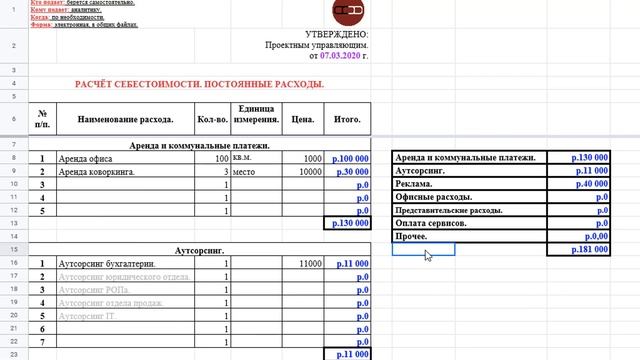
Task: Click section heading 'Аутсорсинг.' in row 15
Action: (200, 250)
